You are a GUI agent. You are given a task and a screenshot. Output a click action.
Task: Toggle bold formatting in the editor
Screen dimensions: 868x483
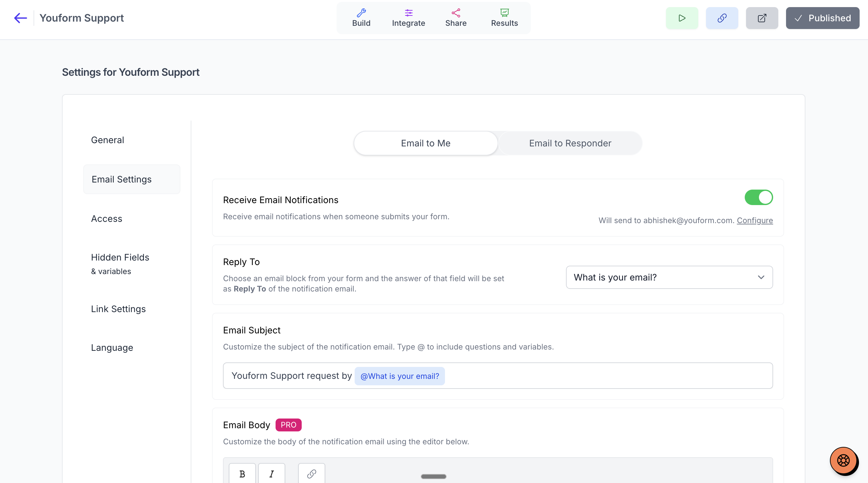[x=242, y=474]
